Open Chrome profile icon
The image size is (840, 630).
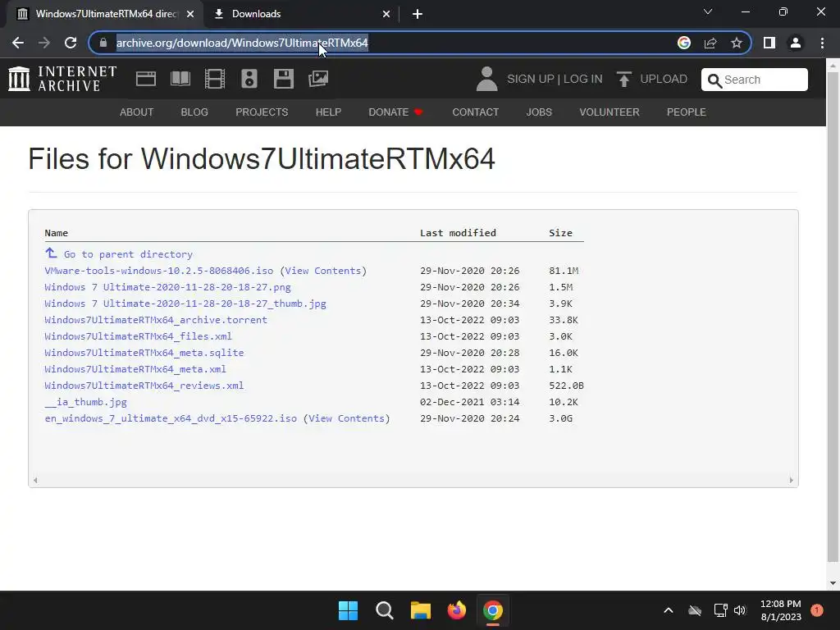796,43
